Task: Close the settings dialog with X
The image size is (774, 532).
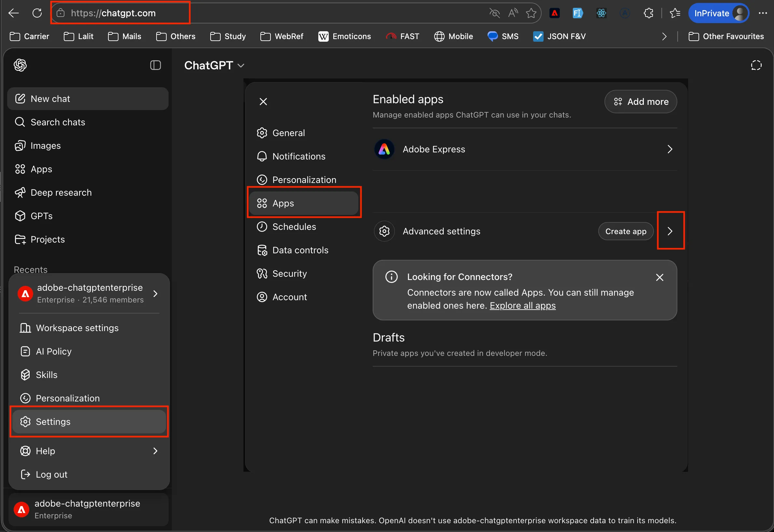Action: 263,102
